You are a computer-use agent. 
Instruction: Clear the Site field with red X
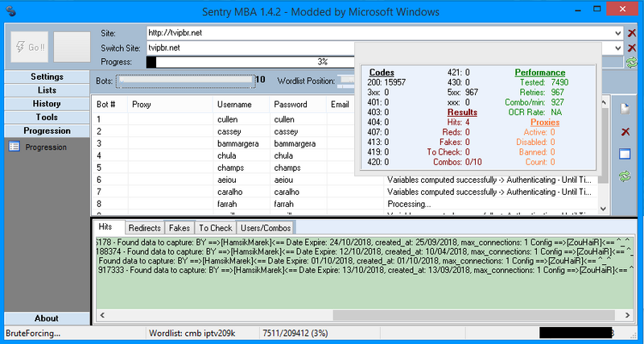632,33
